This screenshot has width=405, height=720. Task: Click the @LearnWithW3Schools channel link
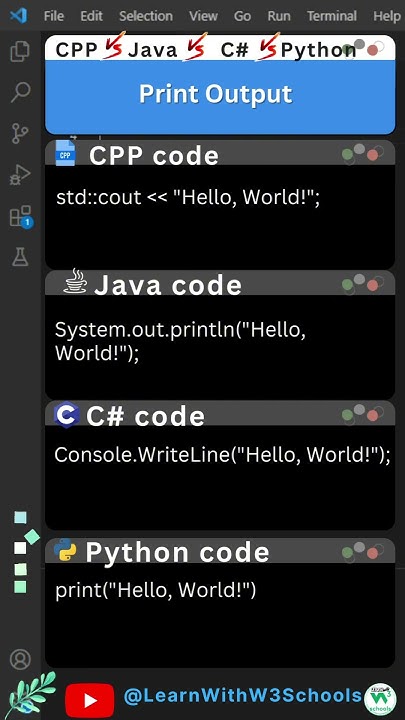coord(242,696)
